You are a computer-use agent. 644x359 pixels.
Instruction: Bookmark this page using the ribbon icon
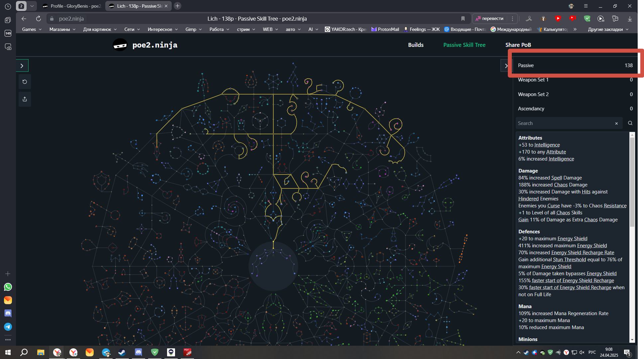coord(463,19)
